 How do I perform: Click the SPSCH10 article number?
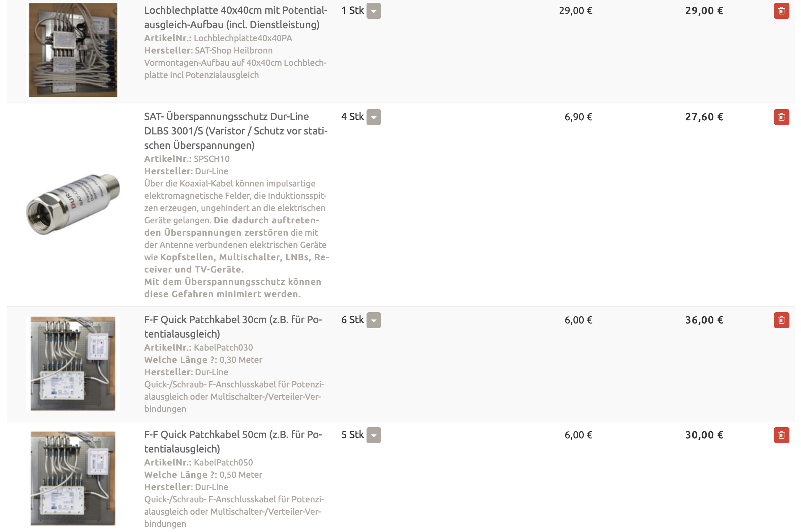point(211,159)
